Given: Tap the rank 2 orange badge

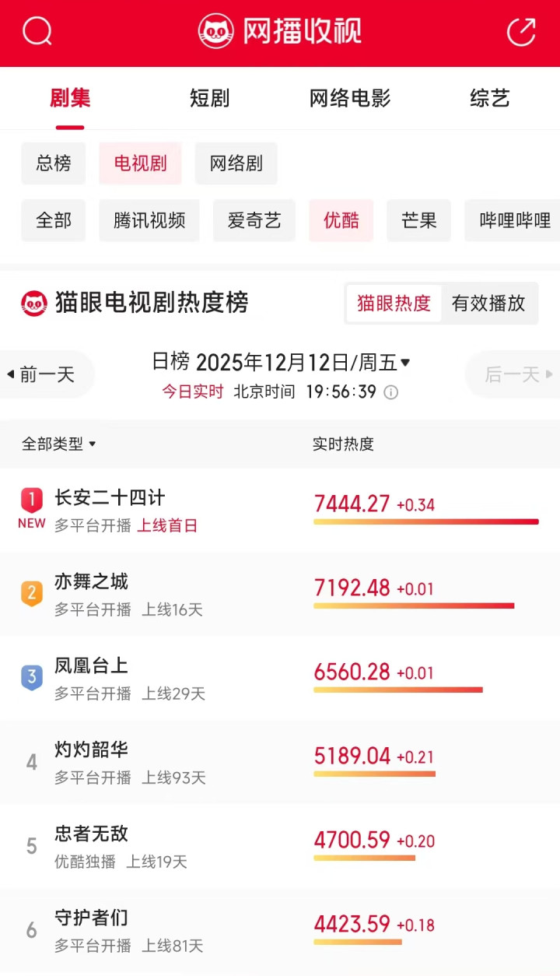Looking at the screenshot, I should pyautogui.click(x=32, y=594).
